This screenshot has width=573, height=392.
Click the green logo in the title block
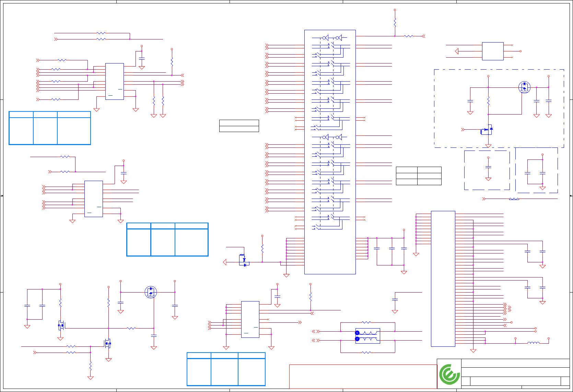449,374
